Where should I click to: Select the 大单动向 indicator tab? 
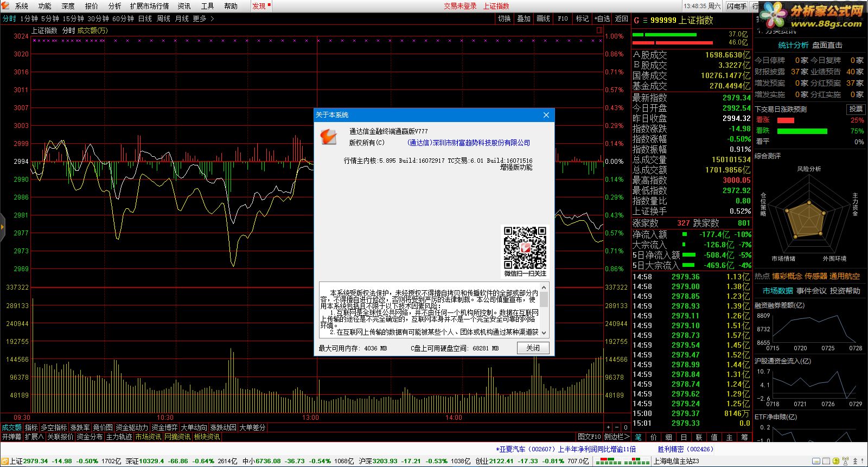[194, 427]
